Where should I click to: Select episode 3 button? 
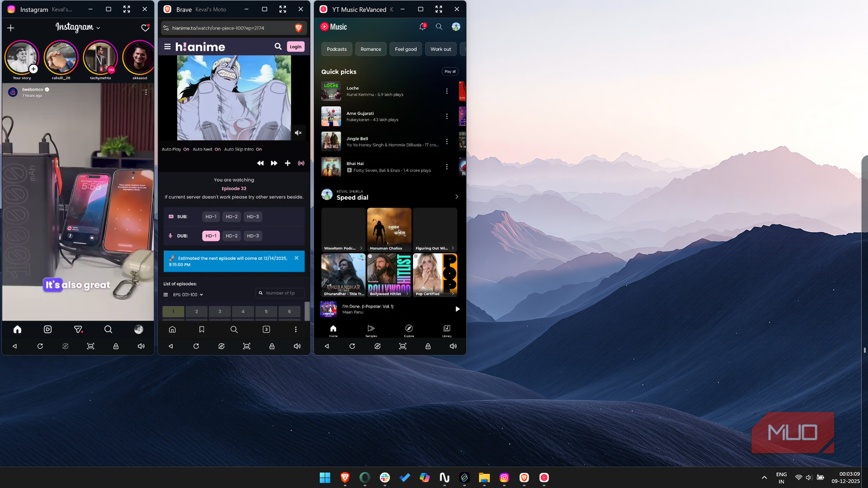click(220, 312)
